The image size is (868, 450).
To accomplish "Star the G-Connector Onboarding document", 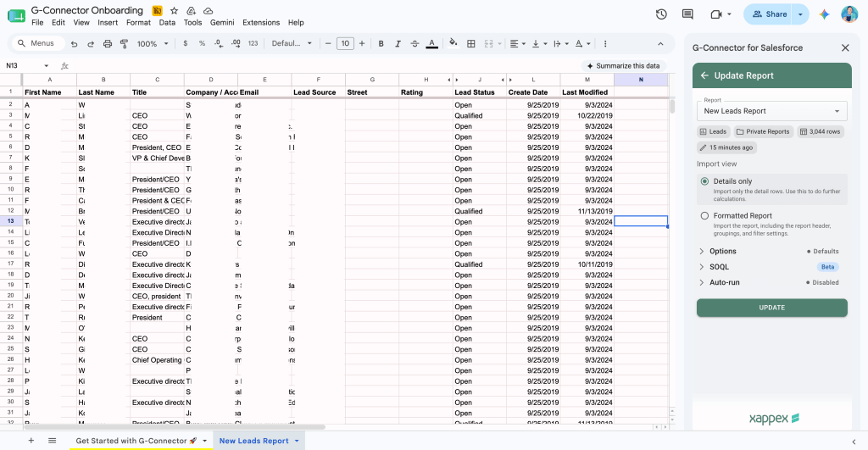I will tap(175, 10).
